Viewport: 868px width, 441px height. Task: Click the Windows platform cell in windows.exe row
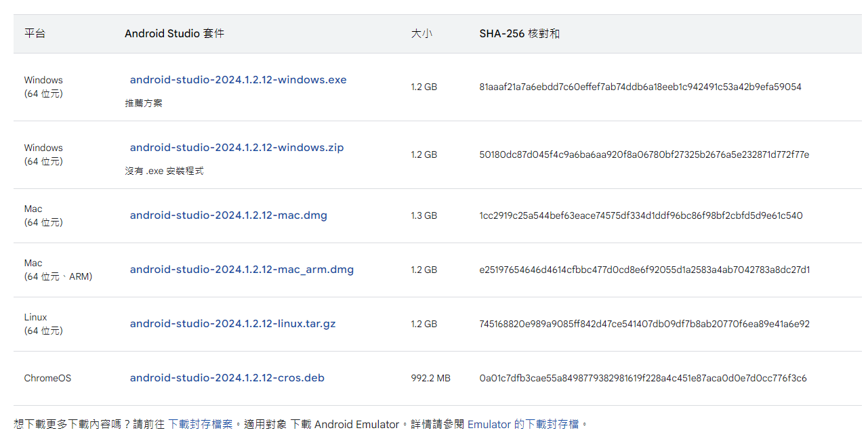[x=43, y=87]
